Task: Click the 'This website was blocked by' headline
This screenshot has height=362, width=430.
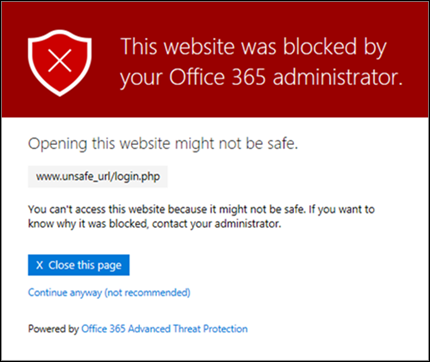Action: click(254, 47)
